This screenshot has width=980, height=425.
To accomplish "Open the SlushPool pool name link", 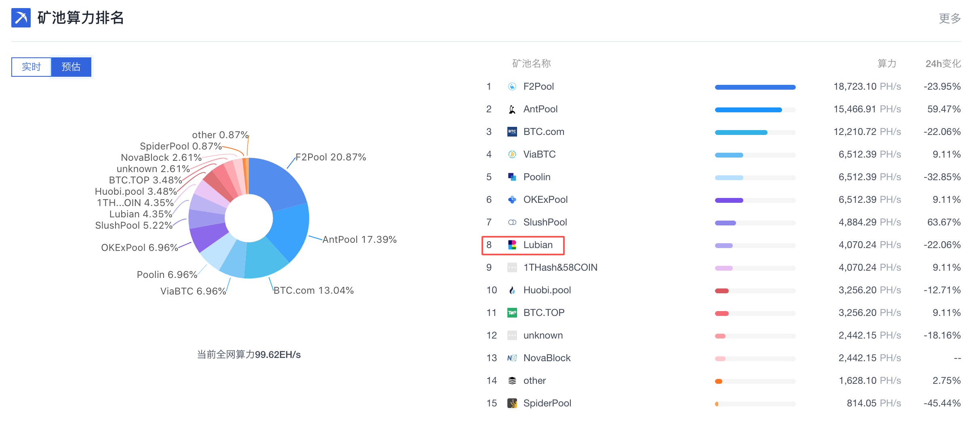I will tap(545, 222).
